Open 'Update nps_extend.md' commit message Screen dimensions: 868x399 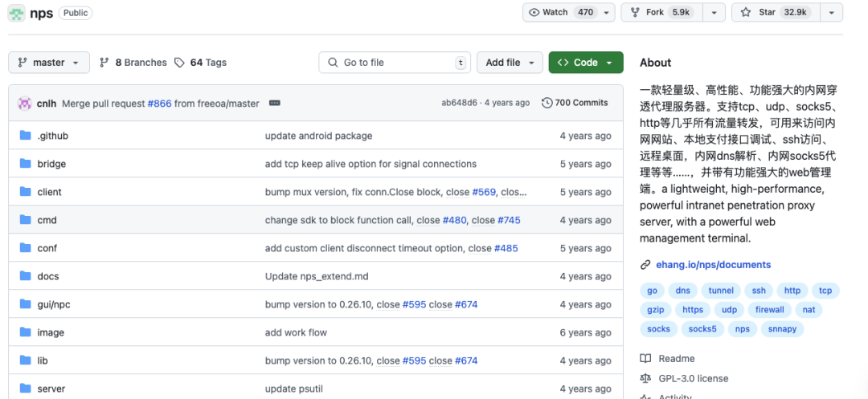tap(317, 276)
